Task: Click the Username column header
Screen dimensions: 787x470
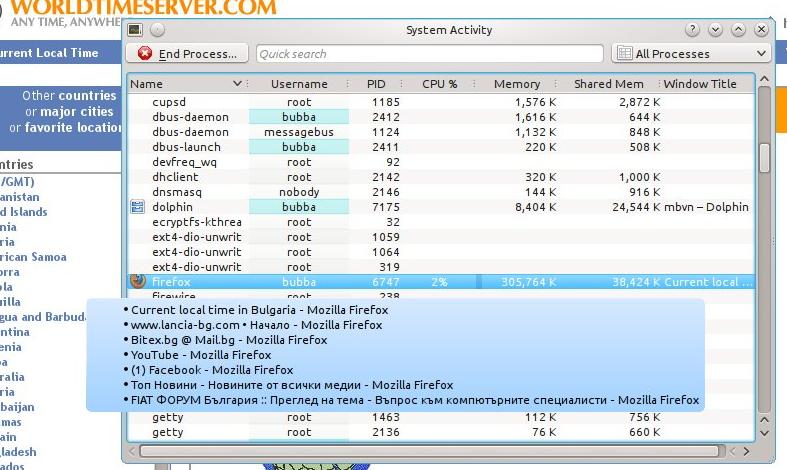Action: [x=299, y=84]
